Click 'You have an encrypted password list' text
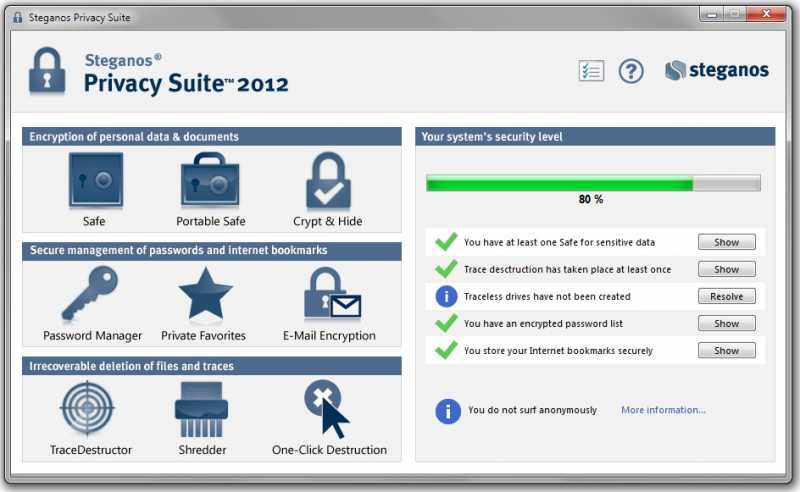The image size is (800, 492). pyautogui.click(x=543, y=324)
